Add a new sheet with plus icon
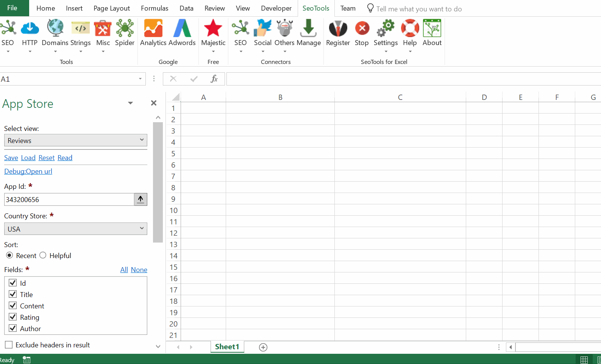 [x=263, y=347]
